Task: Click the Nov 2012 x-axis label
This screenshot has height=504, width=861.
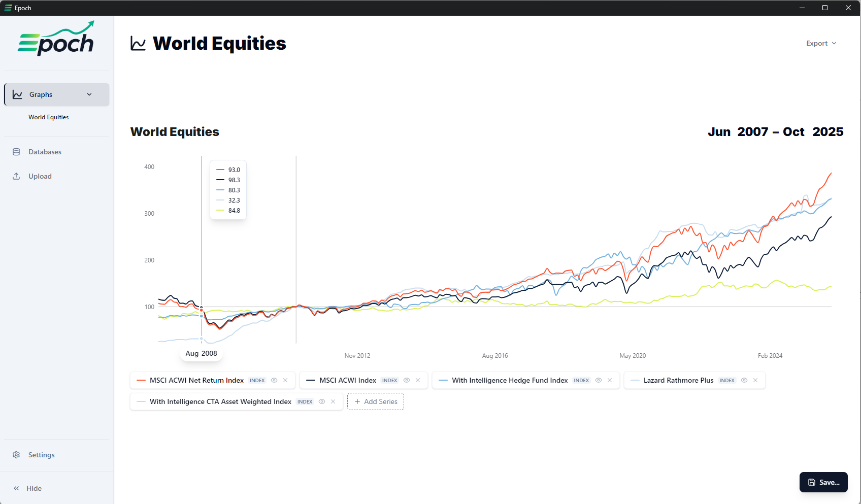Action: point(357,356)
